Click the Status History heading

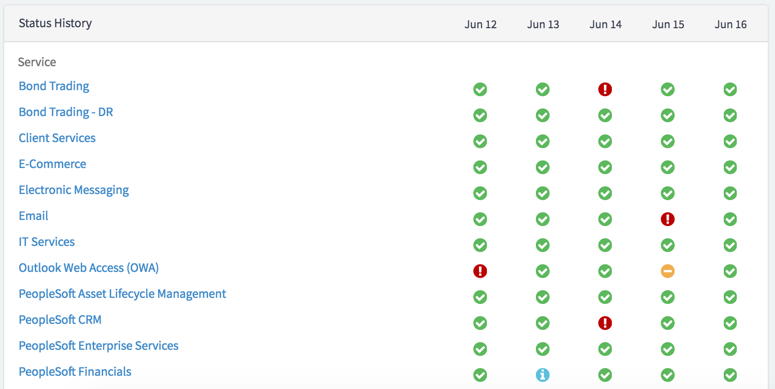click(55, 23)
